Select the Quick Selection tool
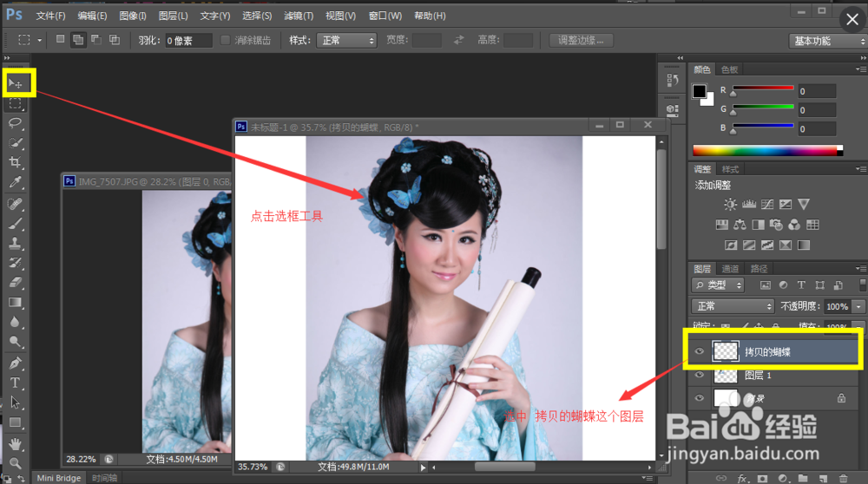This screenshot has width=868, height=484. [16, 143]
